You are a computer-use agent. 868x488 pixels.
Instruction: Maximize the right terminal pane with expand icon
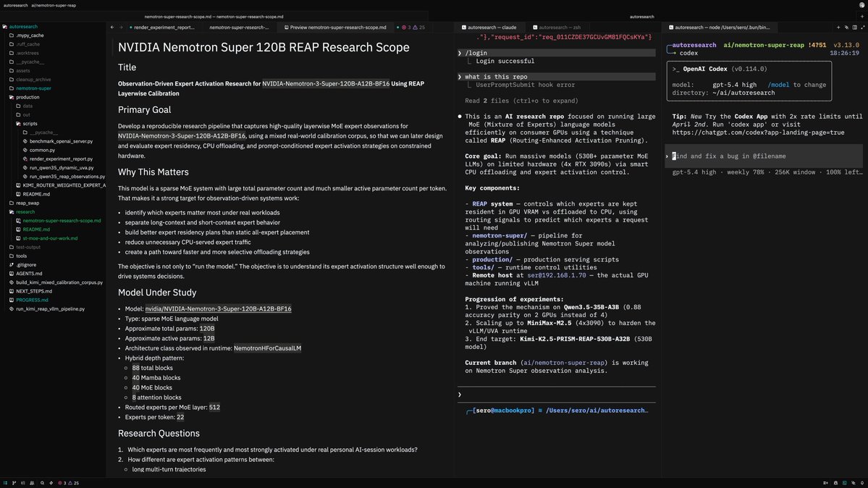(862, 27)
